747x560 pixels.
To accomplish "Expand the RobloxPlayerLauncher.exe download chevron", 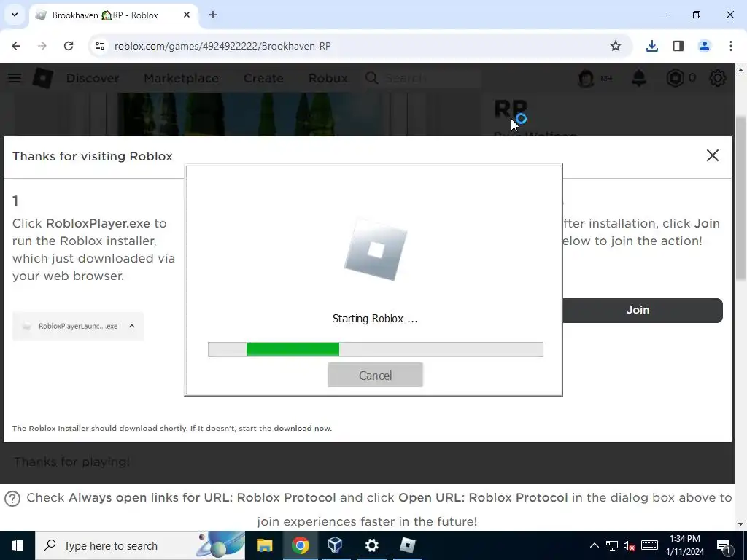I will coord(132,326).
